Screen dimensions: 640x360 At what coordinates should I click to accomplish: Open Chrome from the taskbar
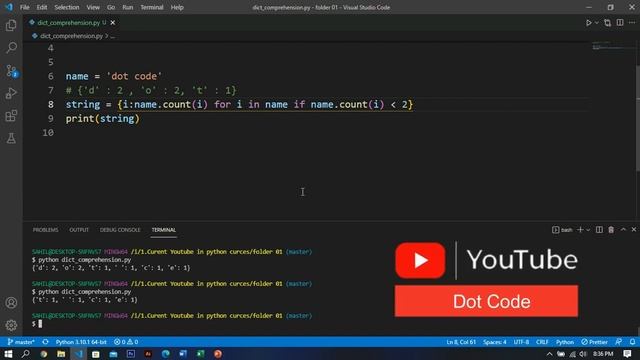43,353
